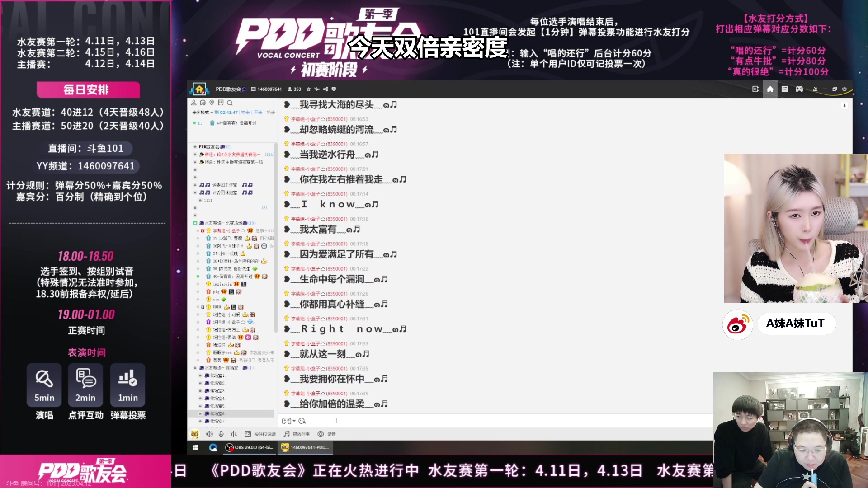Click the location pin icon above channel tree
868x488 pixels.
click(212, 103)
